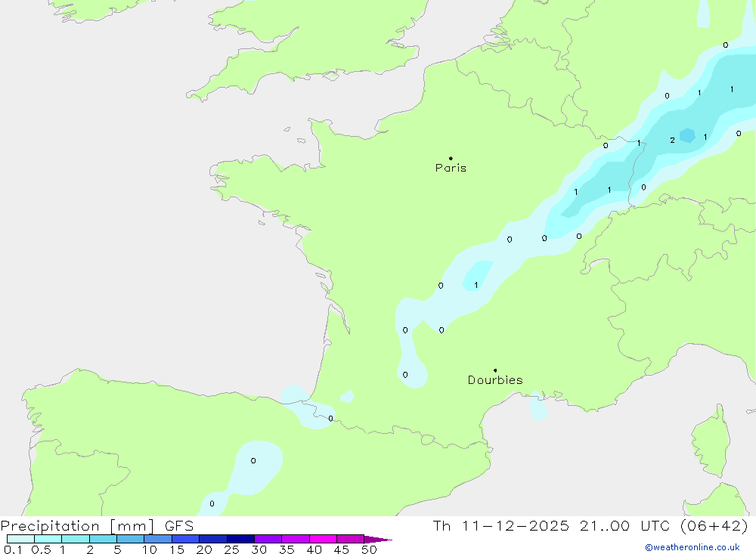
Task: Click the 0.1 legend scale label
Action: tap(13, 549)
